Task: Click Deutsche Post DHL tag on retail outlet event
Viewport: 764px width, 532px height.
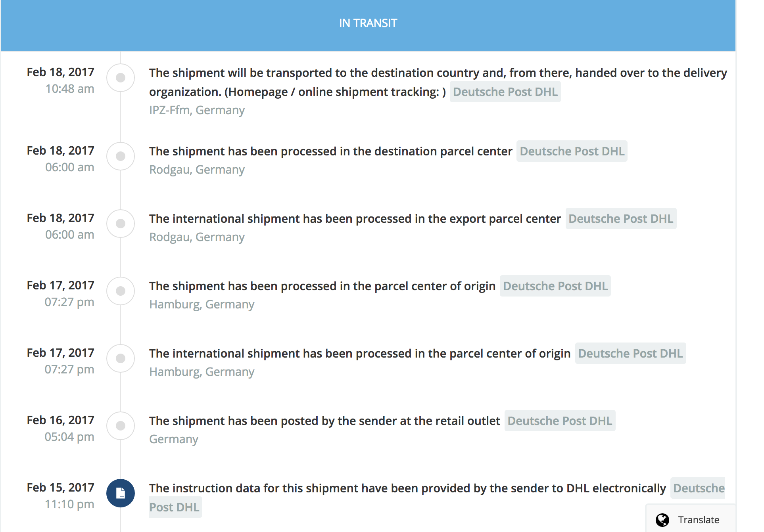Action: click(559, 421)
